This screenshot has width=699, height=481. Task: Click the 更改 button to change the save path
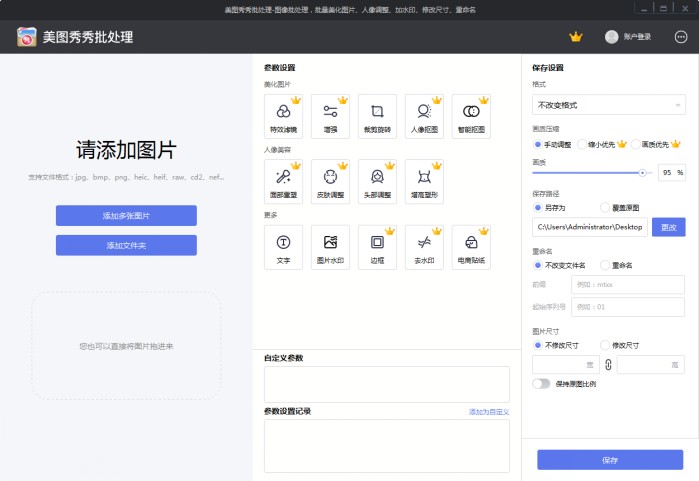pyautogui.click(x=668, y=227)
